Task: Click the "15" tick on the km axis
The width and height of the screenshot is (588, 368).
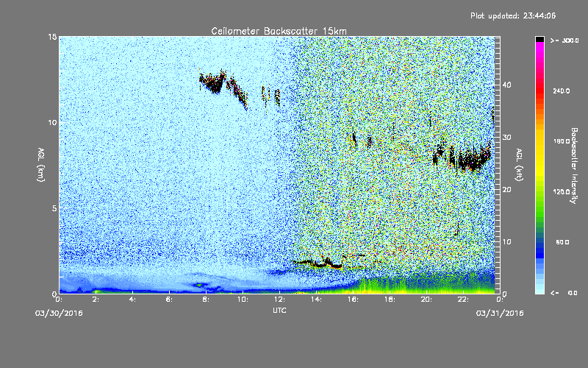Action: click(x=52, y=37)
